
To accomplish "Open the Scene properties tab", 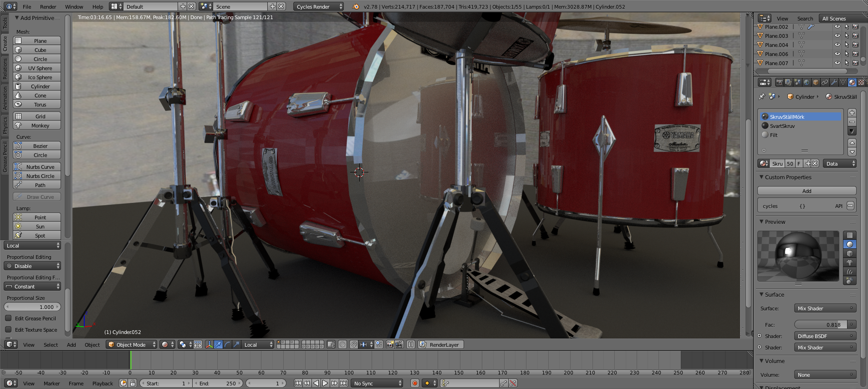I will coord(797,82).
